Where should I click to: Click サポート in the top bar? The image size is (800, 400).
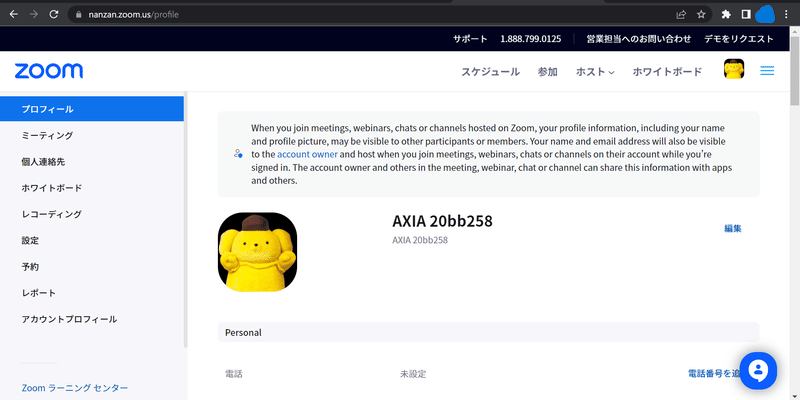(x=470, y=39)
